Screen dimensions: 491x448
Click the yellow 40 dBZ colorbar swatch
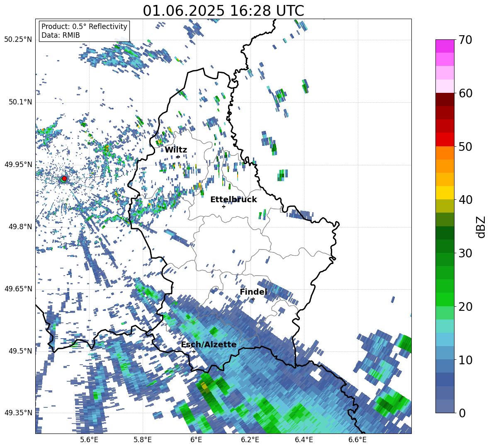tap(445, 193)
